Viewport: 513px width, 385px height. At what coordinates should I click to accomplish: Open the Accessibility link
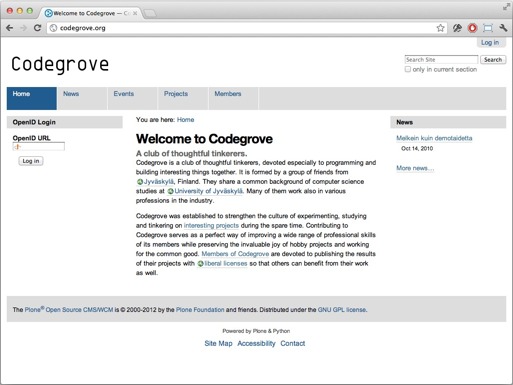pos(256,343)
